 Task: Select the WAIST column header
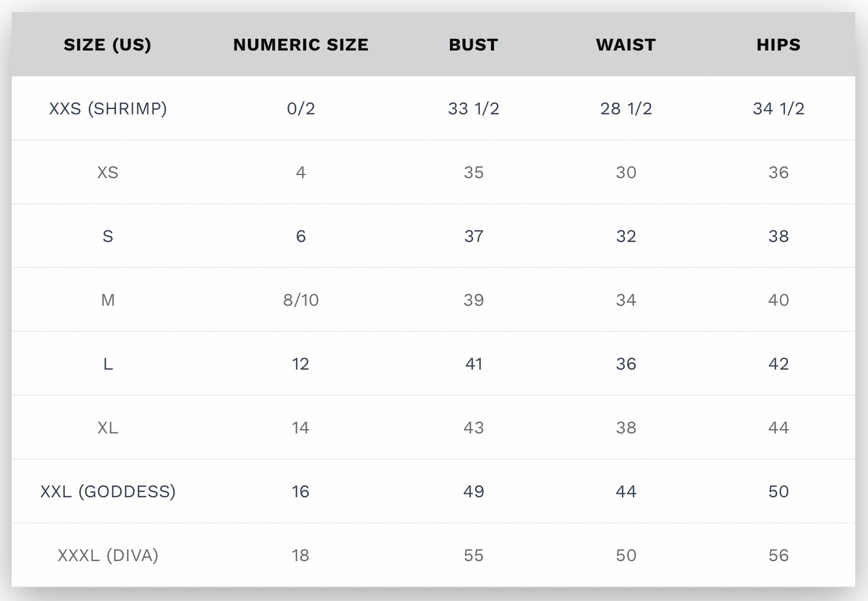tap(626, 45)
